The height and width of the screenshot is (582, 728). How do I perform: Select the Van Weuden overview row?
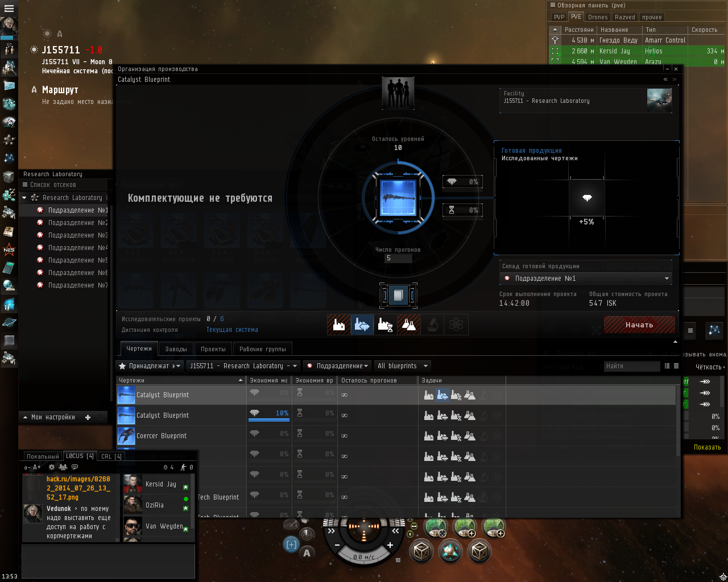(637, 61)
